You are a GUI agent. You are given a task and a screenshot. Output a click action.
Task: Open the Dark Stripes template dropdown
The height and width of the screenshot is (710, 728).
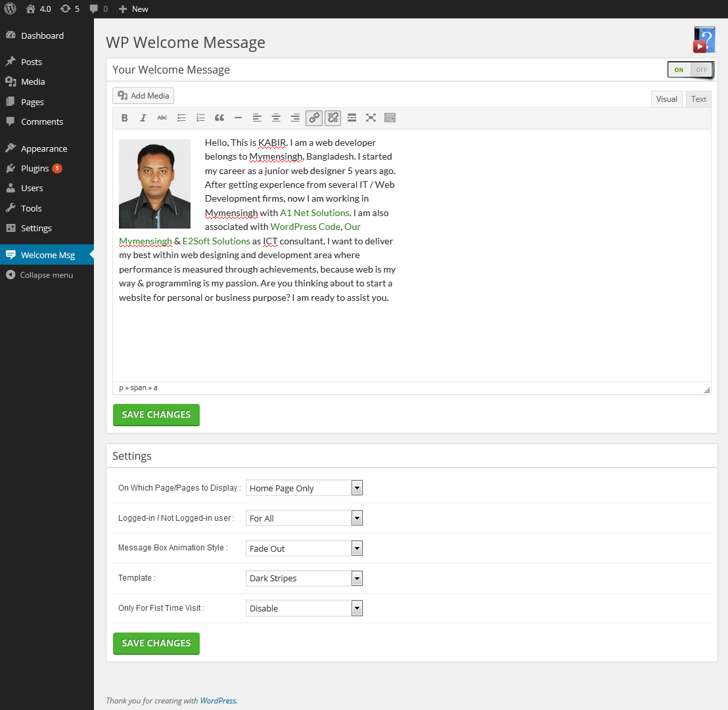point(304,578)
